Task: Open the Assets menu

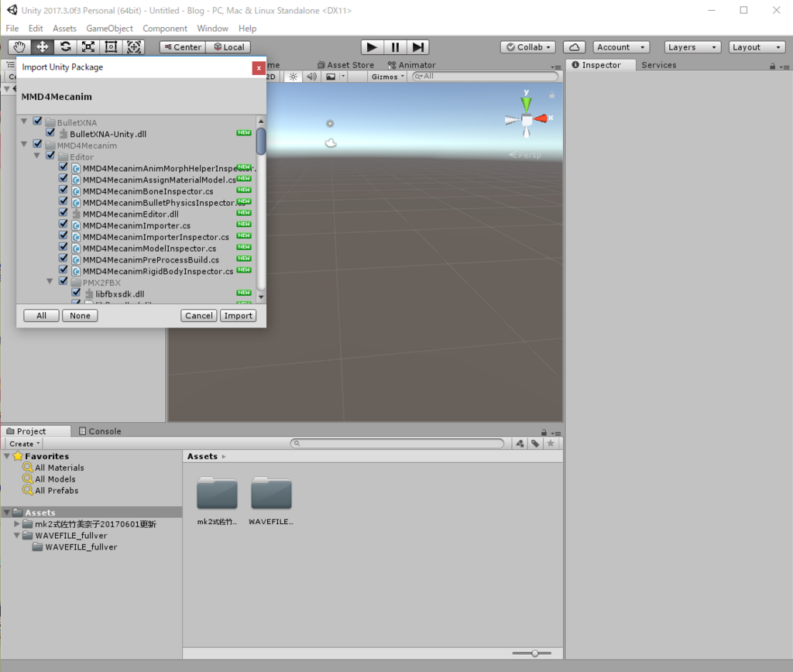Action: point(64,29)
